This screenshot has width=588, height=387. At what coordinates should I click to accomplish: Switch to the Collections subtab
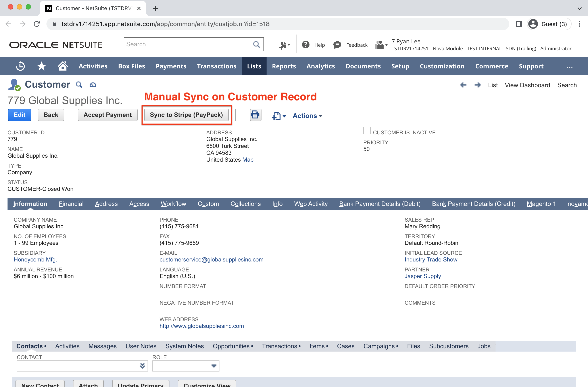click(245, 204)
